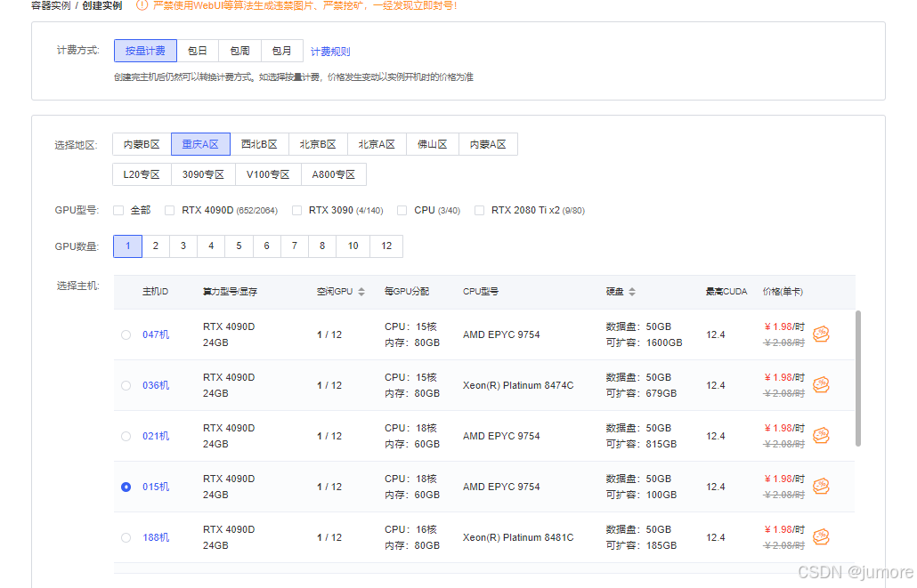Click the coupon icon in 021机 row
Image resolution: width=917 pixels, height=588 pixels.
point(821,436)
